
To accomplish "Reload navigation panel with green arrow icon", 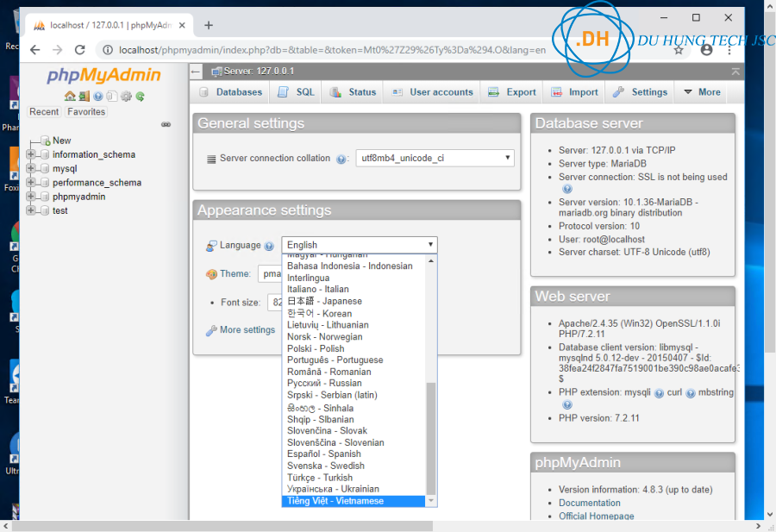I will pyautogui.click(x=140, y=97).
